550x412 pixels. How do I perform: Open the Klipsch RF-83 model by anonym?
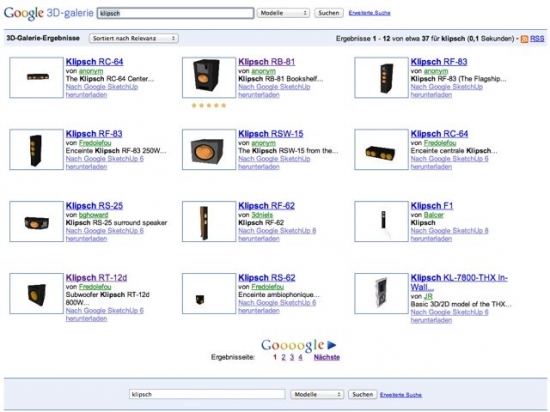click(439, 62)
